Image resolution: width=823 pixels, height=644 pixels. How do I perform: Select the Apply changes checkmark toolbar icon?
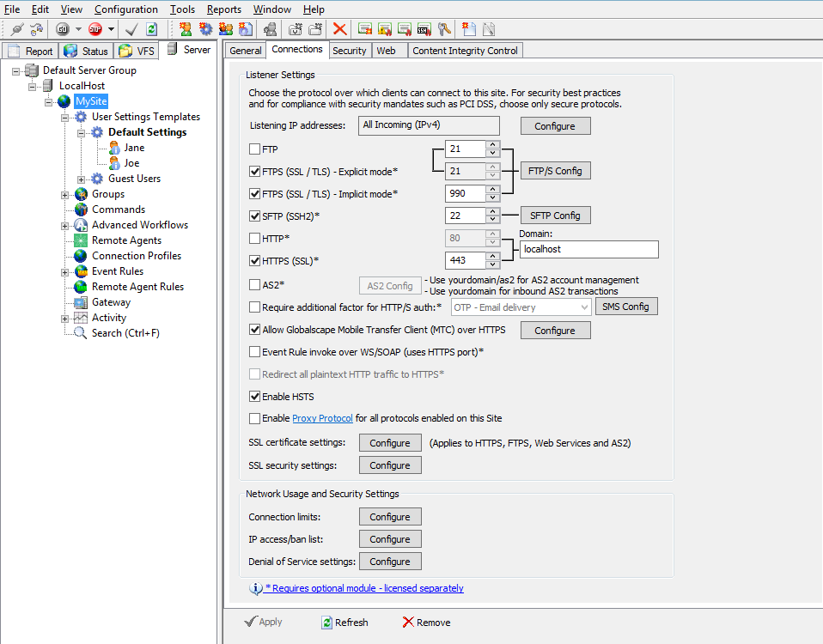(x=130, y=28)
